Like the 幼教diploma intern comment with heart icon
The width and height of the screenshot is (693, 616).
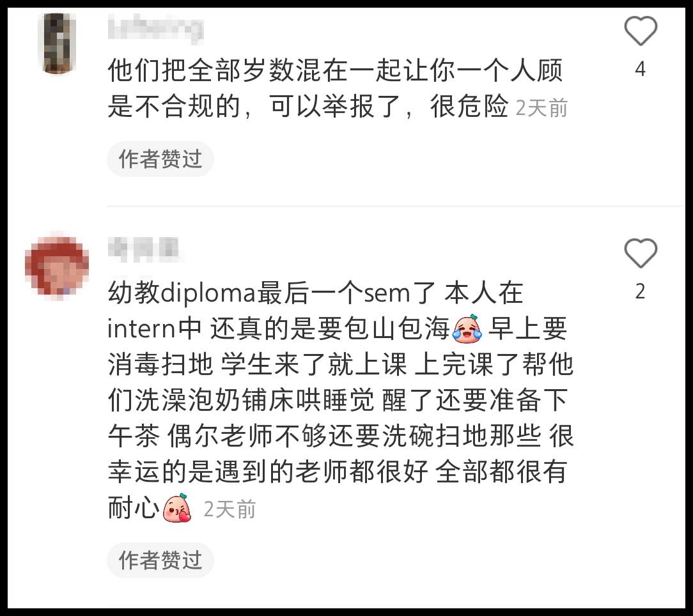coord(641,253)
